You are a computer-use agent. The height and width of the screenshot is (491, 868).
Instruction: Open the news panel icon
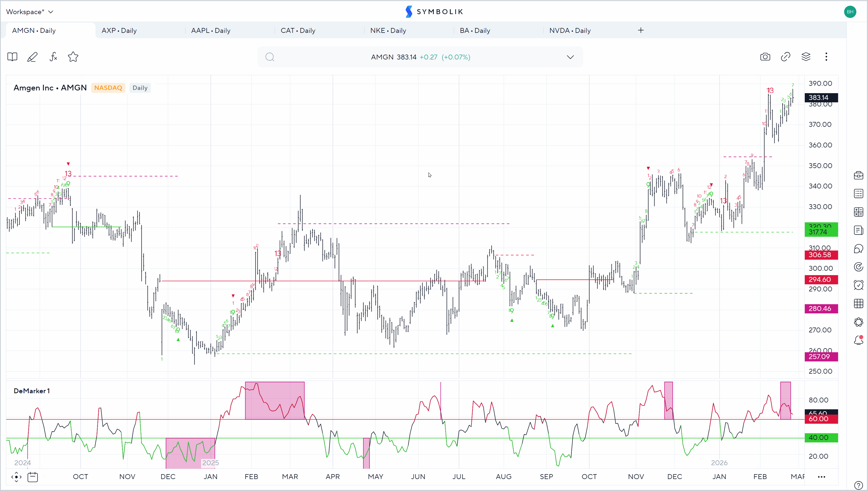click(x=858, y=231)
